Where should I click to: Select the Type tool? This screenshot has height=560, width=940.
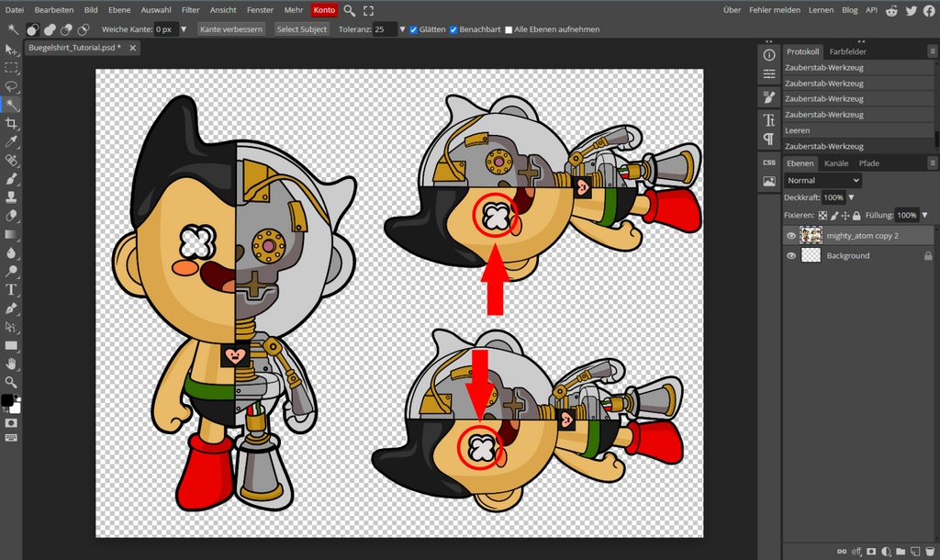[11, 289]
